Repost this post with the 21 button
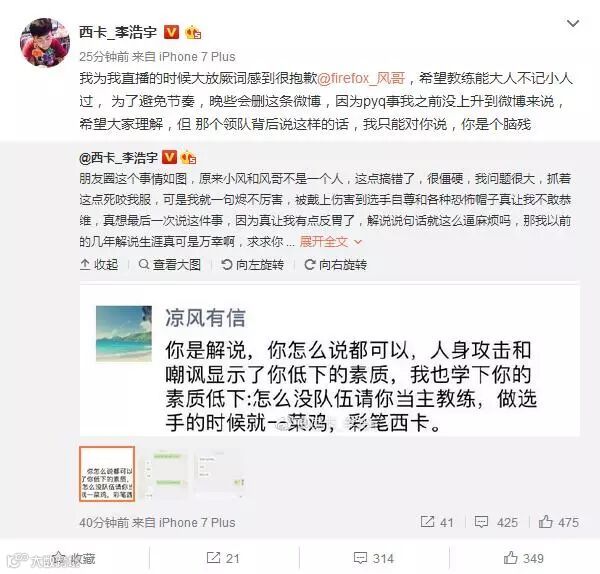This screenshot has height=574, width=600. click(223, 558)
